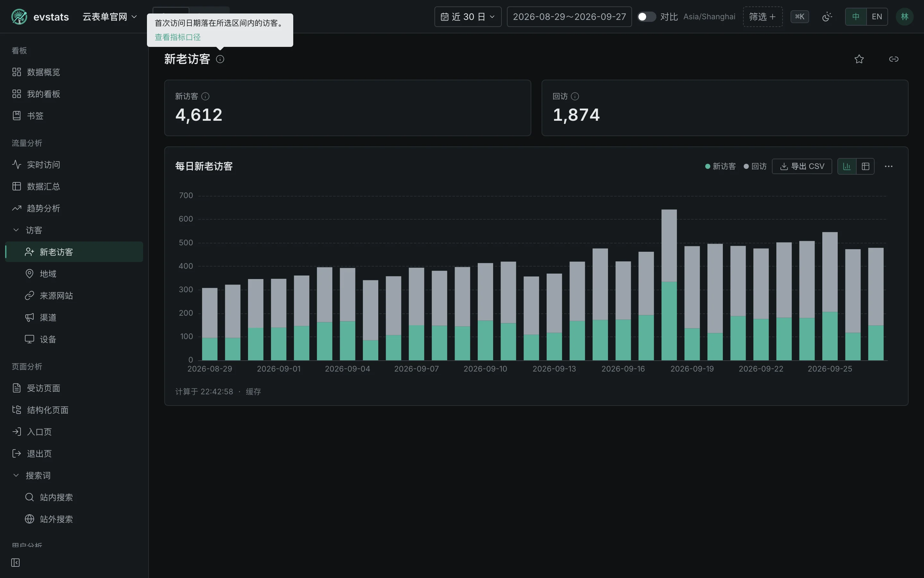Open the 近 30 日 date range dropdown
Viewport: 924px width, 578px height.
(468, 17)
